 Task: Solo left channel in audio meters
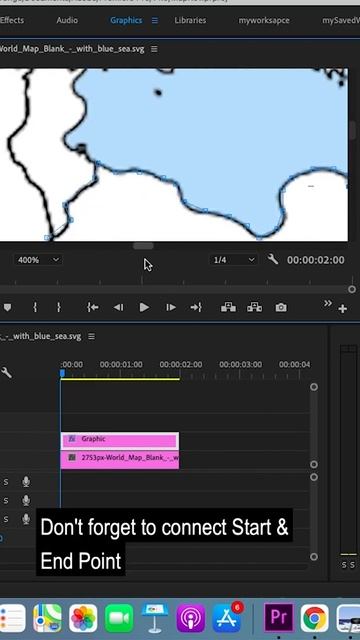(x=344, y=565)
